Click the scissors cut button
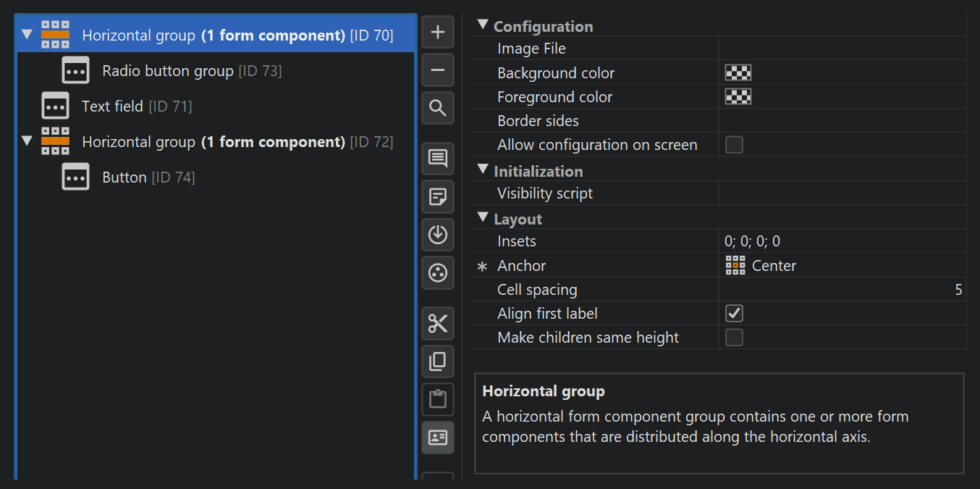The height and width of the screenshot is (489, 980). (438, 323)
